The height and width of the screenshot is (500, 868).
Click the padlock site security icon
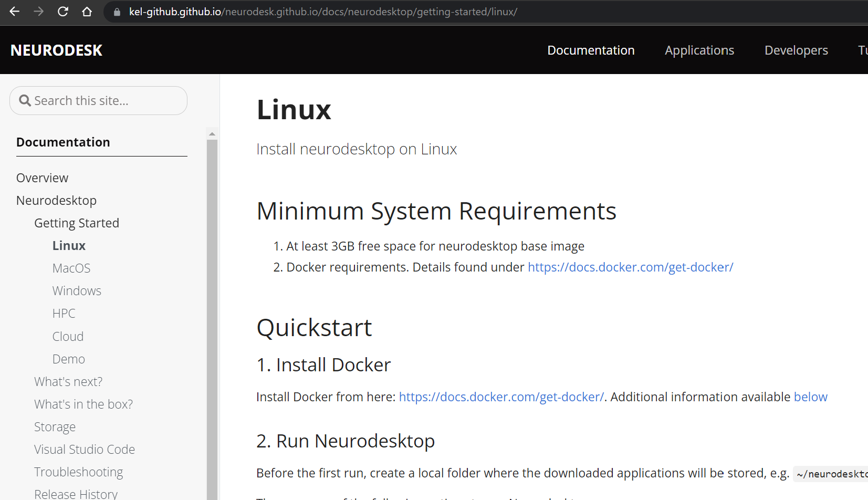117,12
